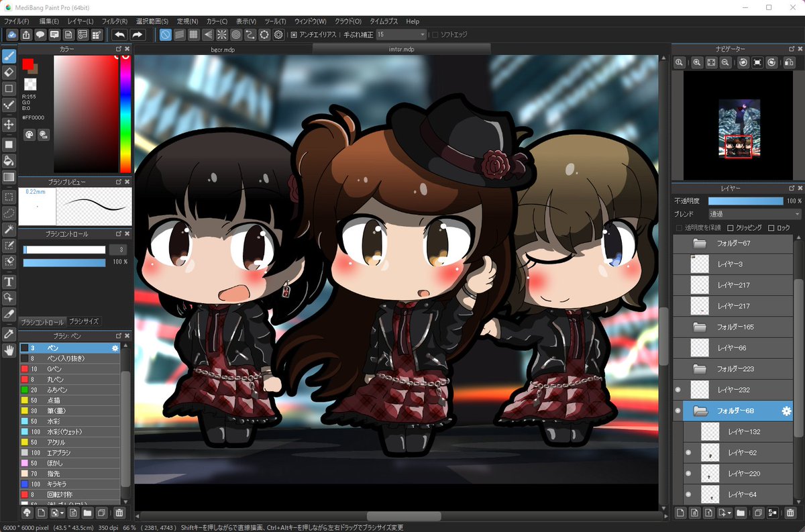This screenshot has height=532, width=805.
Task: Toggle the ソフトエッジ checkbox
Action: click(435, 34)
